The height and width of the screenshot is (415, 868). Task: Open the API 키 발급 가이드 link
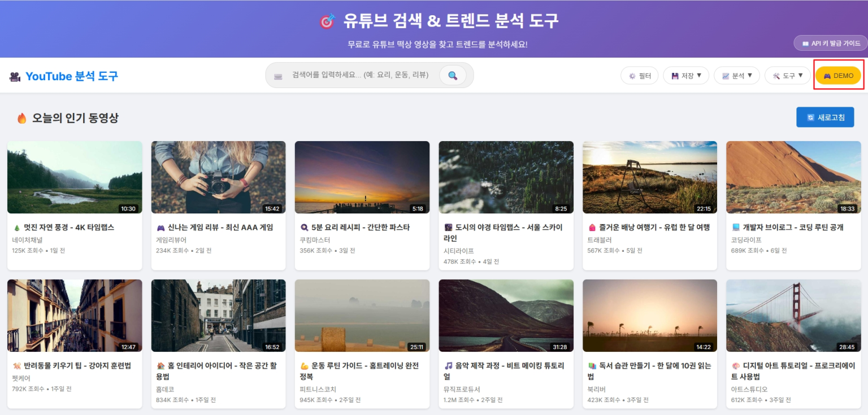831,43
